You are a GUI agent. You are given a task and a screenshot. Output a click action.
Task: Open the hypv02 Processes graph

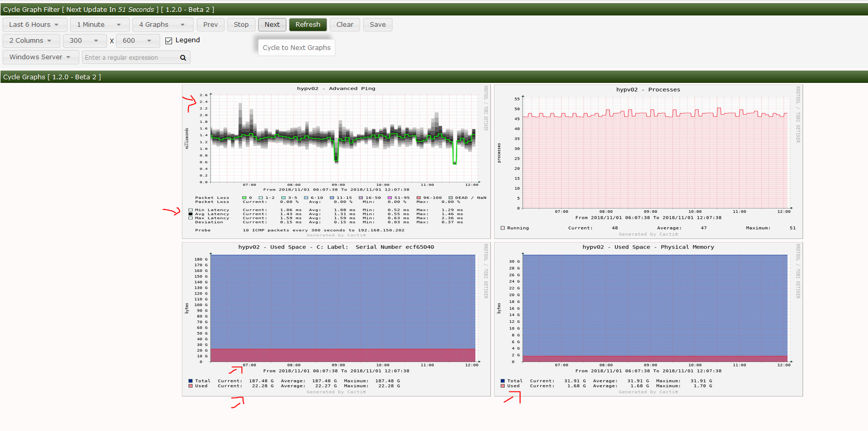tap(648, 161)
